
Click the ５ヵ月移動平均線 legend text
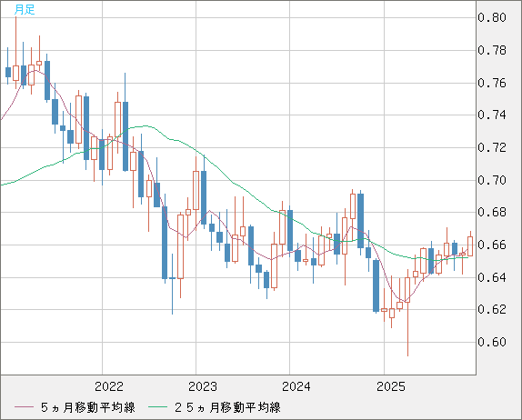tap(88, 407)
